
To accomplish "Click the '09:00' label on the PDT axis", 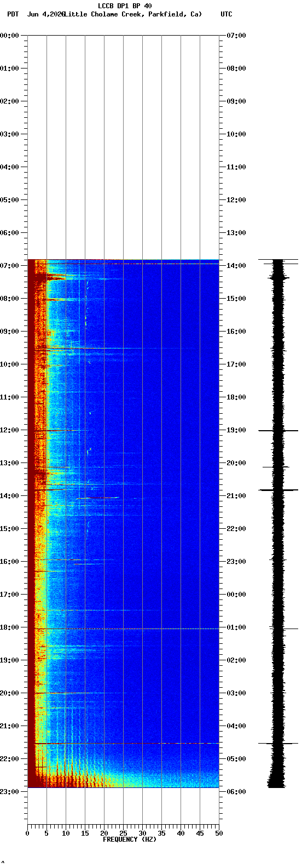I will click(x=10, y=332).
